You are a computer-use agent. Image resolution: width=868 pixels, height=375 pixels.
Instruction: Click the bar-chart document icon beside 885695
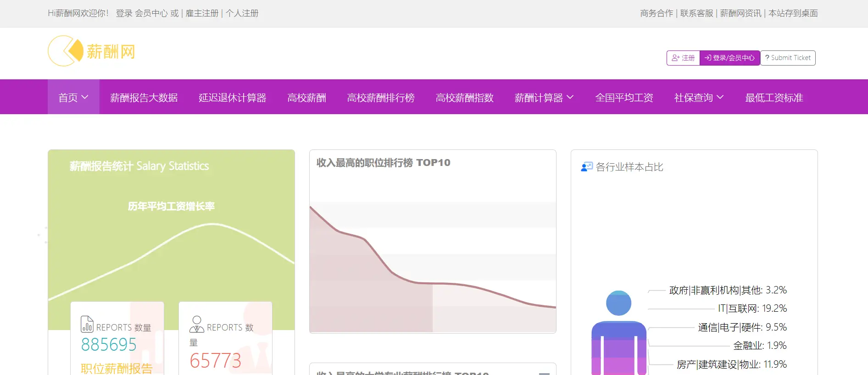coord(87,324)
